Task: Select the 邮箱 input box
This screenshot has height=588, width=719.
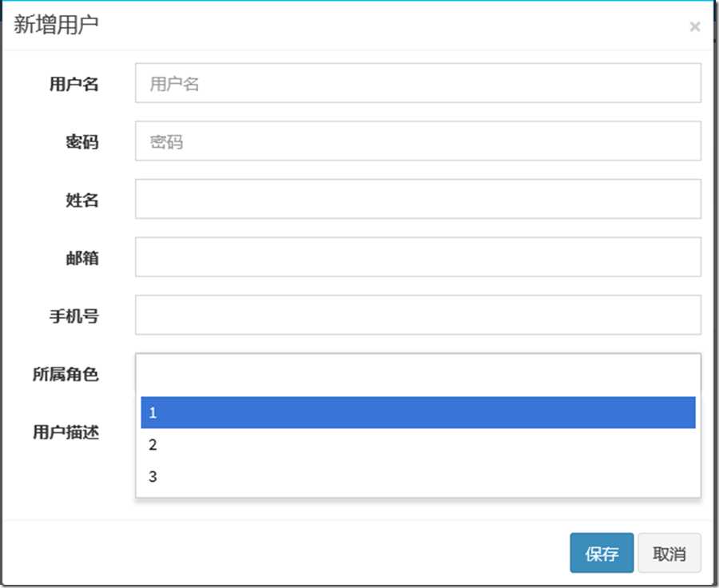Action: point(418,256)
